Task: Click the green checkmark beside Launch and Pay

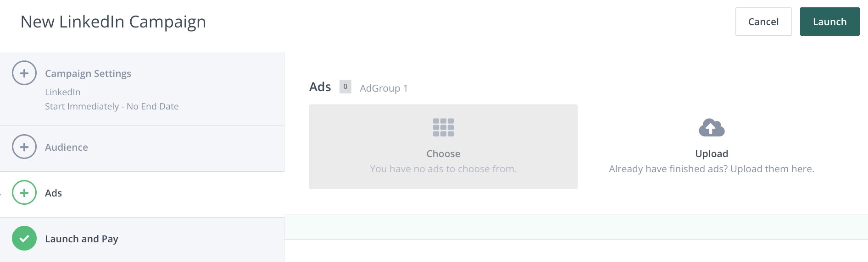Action: [x=24, y=238]
